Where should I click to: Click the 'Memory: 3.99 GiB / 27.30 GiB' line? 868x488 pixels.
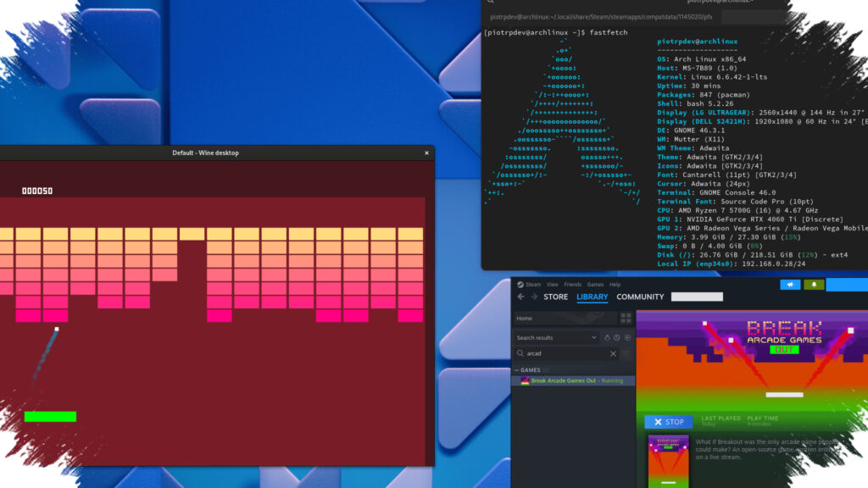point(729,237)
